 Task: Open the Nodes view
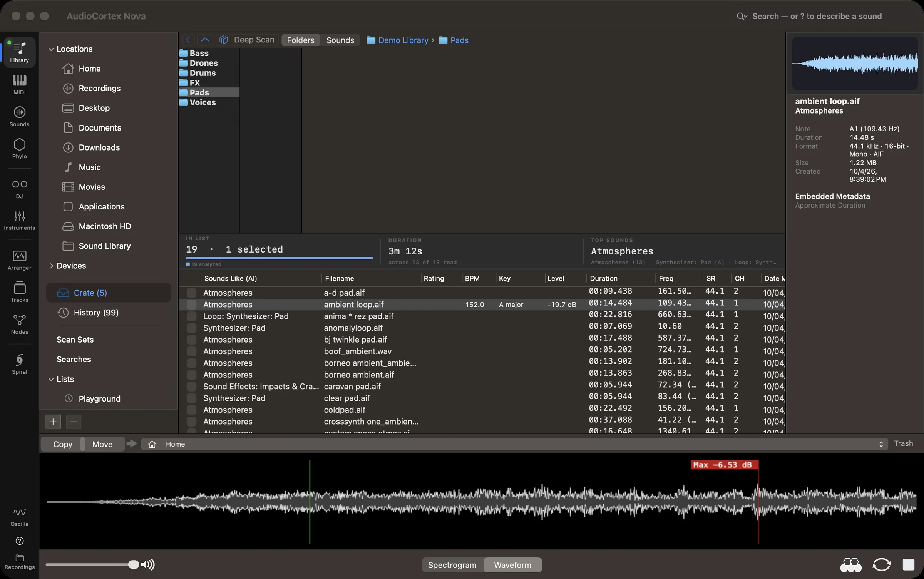pos(19,324)
